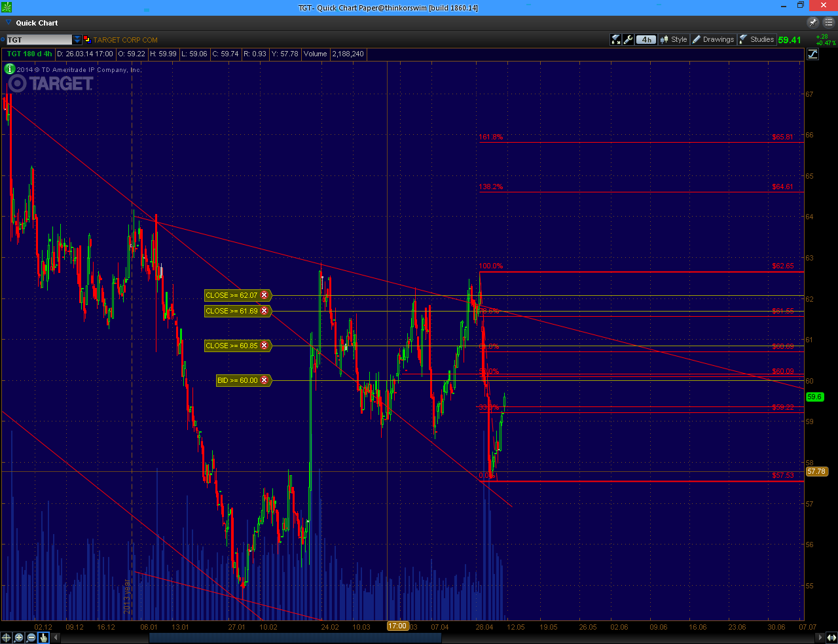Click the 24.02 date on time axis
This screenshot has width=838, height=644.
pos(330,627)
